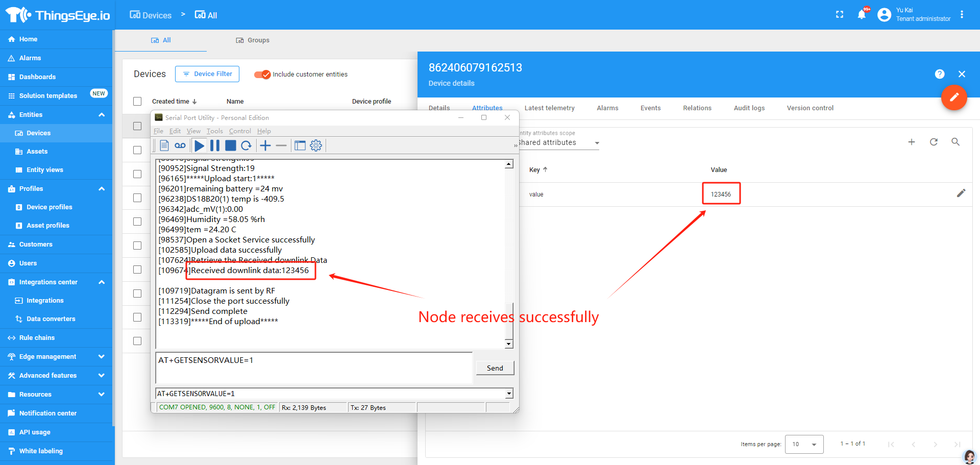Open the user menu three dots
The height and width of the screenshot is (465, 980).
tap(962, 14)
